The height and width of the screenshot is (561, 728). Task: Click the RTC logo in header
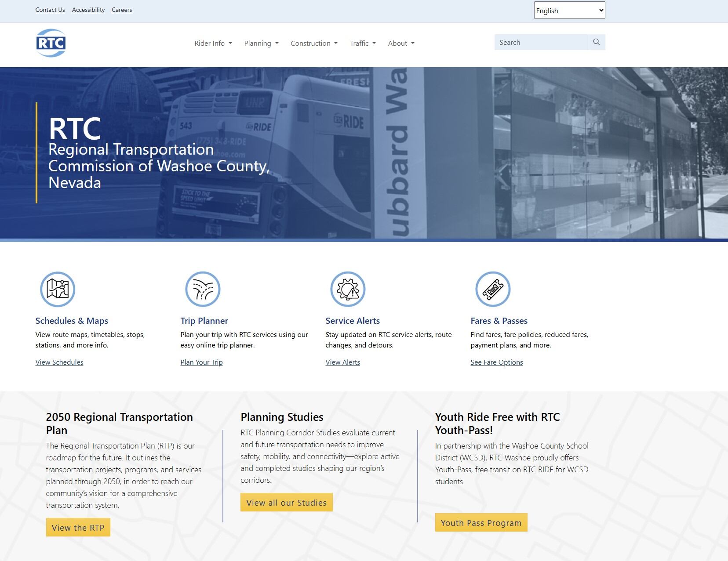pyautogui.click(x=51, y=43)
